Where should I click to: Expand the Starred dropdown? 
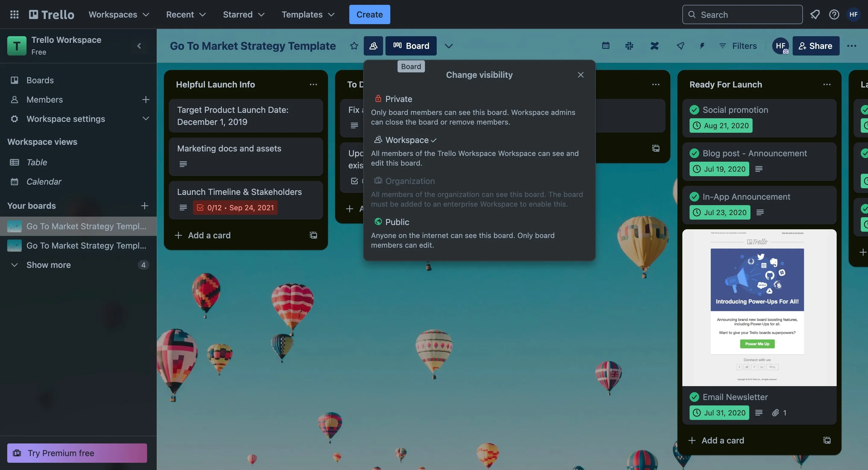tap(244, 14)
